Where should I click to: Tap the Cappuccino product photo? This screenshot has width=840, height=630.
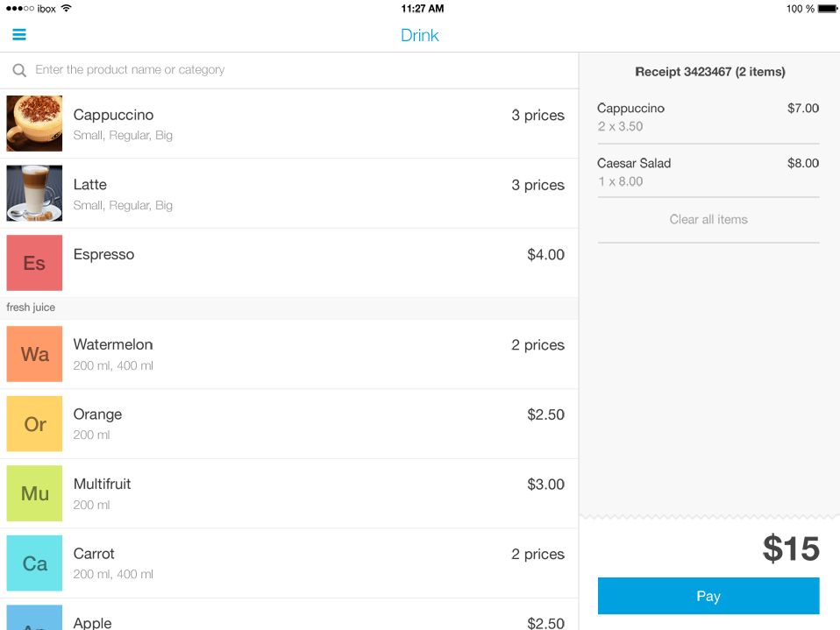click(34, 124)
